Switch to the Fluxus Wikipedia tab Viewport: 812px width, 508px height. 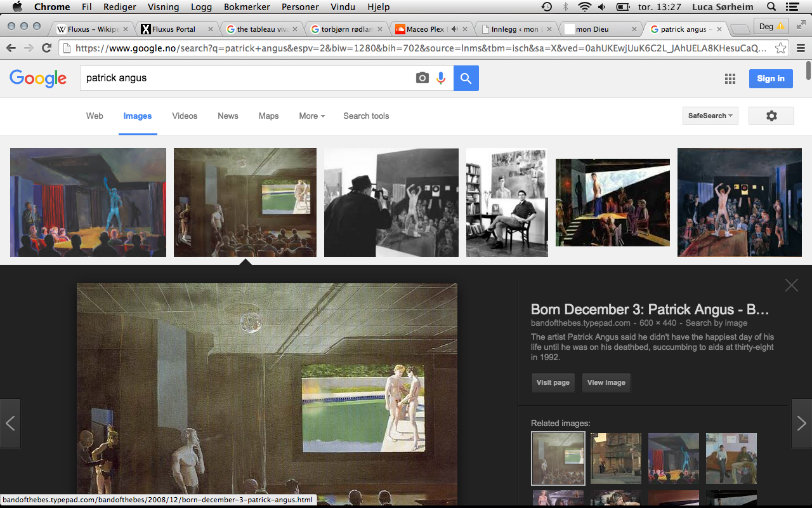point(92,29)
